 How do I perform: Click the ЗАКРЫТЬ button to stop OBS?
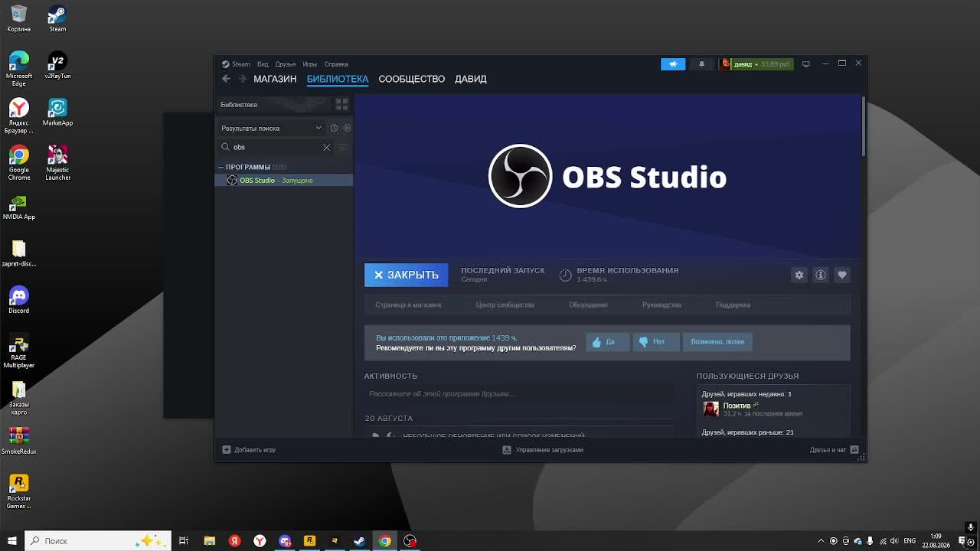click(406, 275)
